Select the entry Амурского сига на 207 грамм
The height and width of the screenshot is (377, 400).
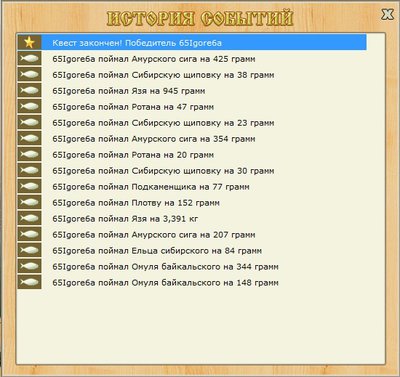[192, 235]
